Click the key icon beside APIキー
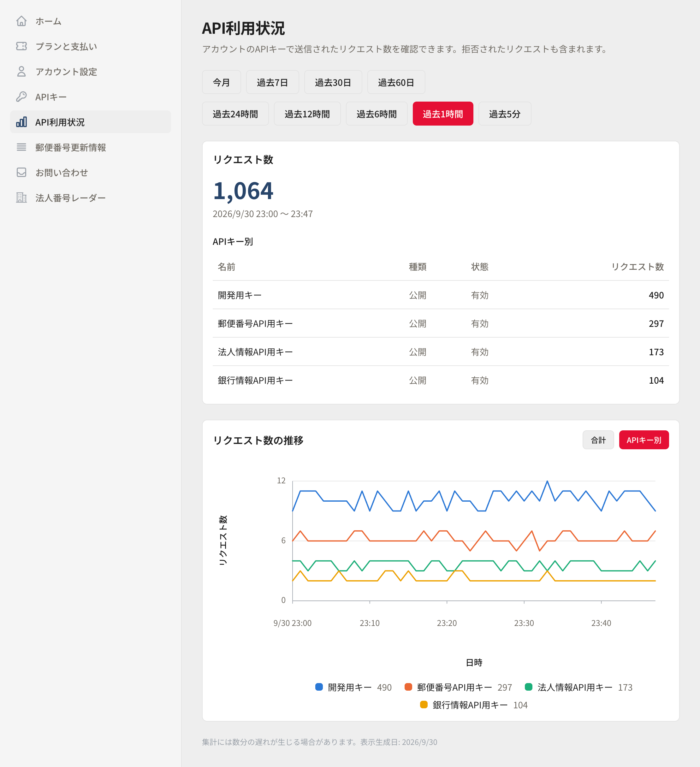The image size is (700, 767). click(x=21, y=97)
